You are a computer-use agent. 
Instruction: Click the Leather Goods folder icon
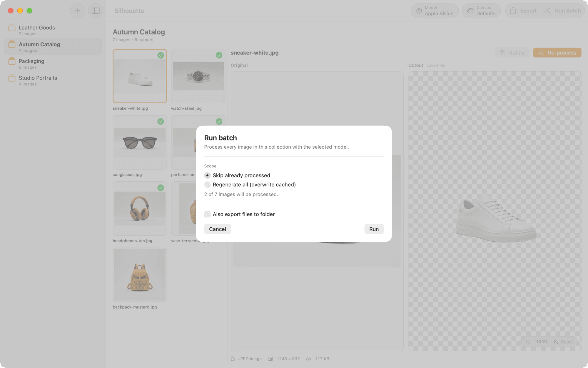12,28
